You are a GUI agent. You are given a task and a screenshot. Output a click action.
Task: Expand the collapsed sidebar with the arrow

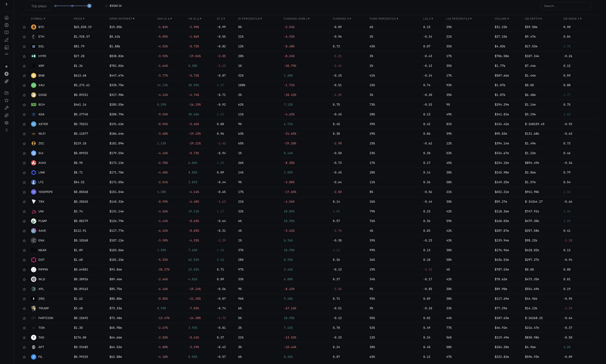click(x=7, y=4)
